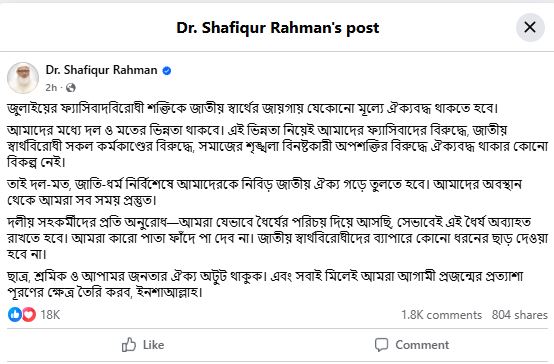
Task: View the 18K reactions list
Action: coord(50,315)
